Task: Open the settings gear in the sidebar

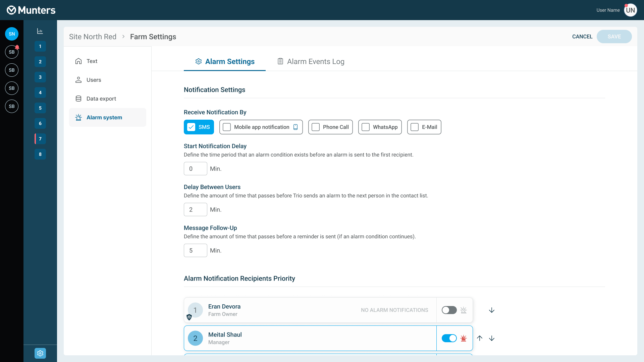Action: coord(40,353)
